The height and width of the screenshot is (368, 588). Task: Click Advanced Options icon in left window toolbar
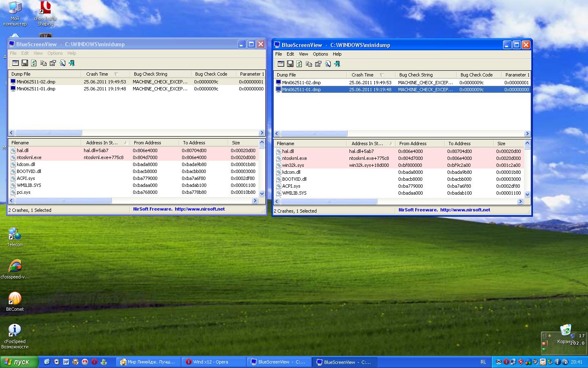pyautogui.click(x=16, y=63)
